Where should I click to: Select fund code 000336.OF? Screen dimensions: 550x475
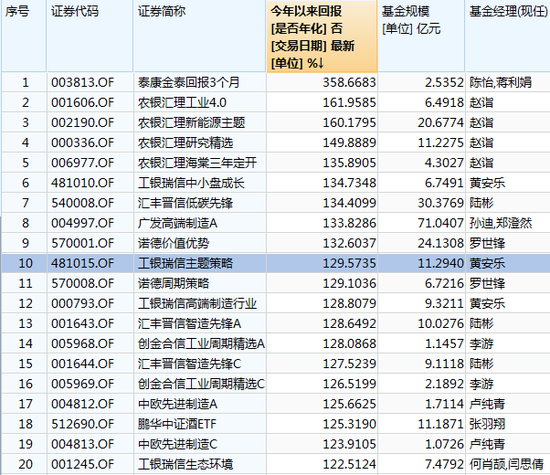tap(83, 143)
